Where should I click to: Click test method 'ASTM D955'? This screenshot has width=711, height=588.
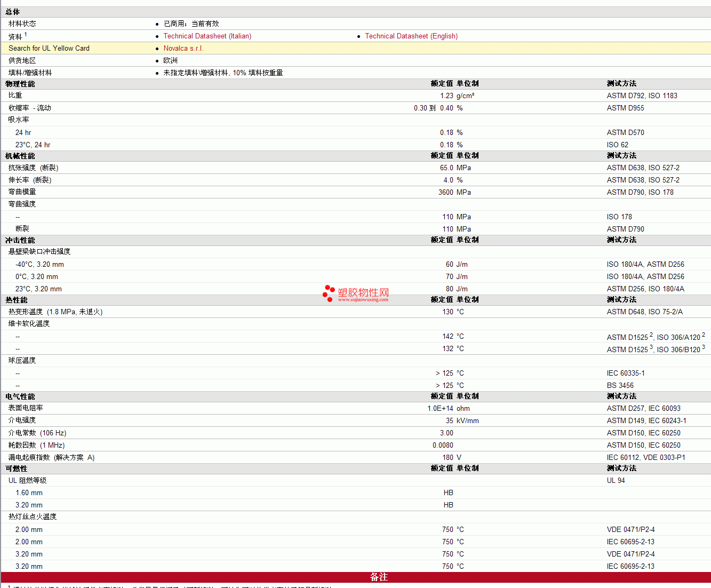pos(626,108)
